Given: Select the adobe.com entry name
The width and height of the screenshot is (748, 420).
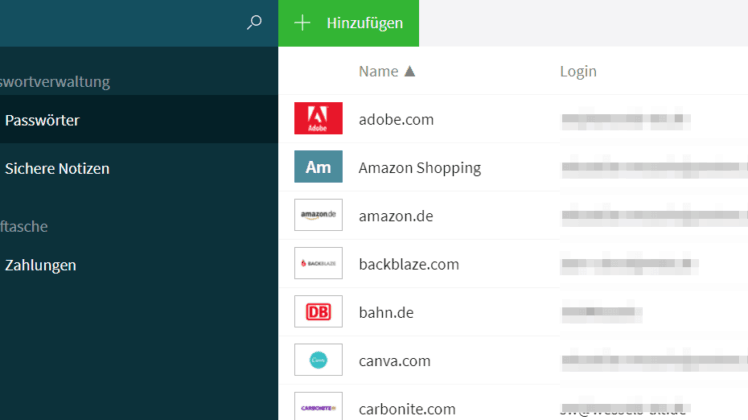Looking at the screenshot, I should click(396, 119).
